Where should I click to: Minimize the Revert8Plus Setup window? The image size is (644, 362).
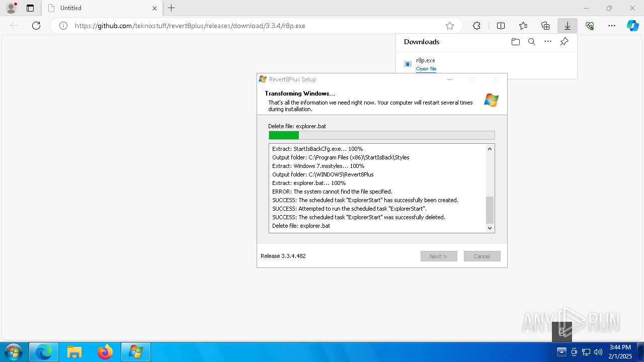tap(450, 79)
